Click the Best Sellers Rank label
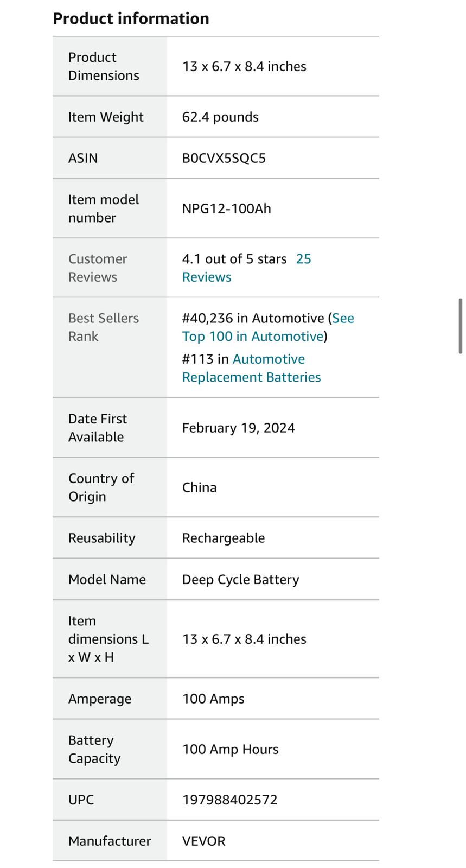 click(103, 327)
